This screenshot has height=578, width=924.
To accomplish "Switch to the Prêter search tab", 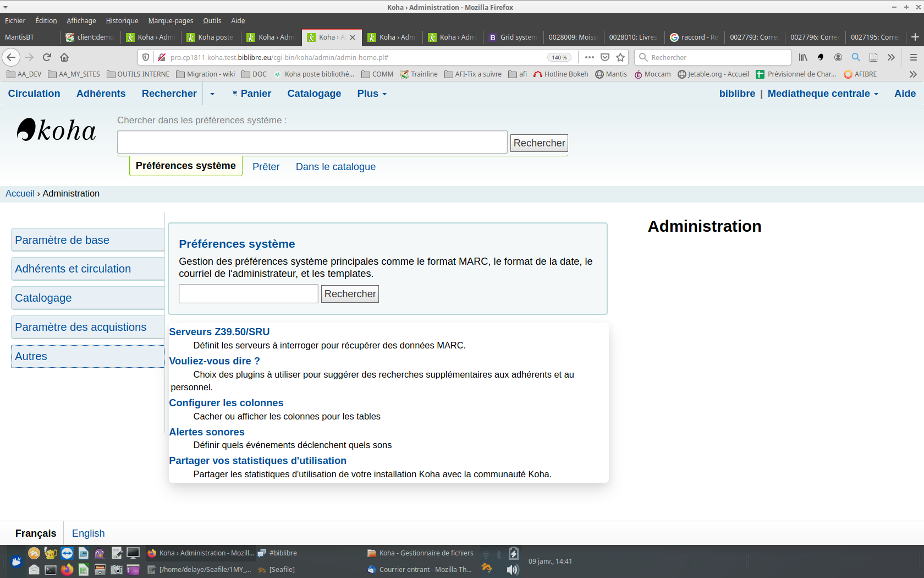I will tap(266, 167).
